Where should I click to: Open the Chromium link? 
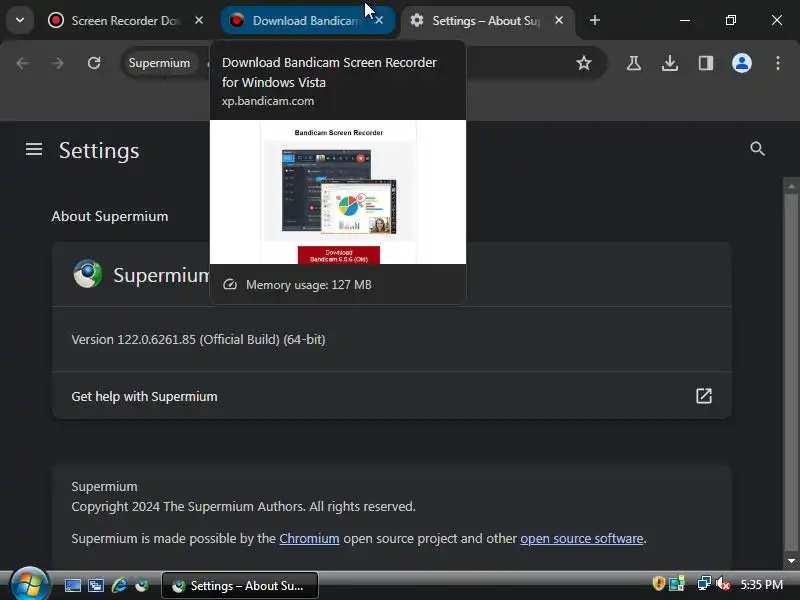pos(309,539)
